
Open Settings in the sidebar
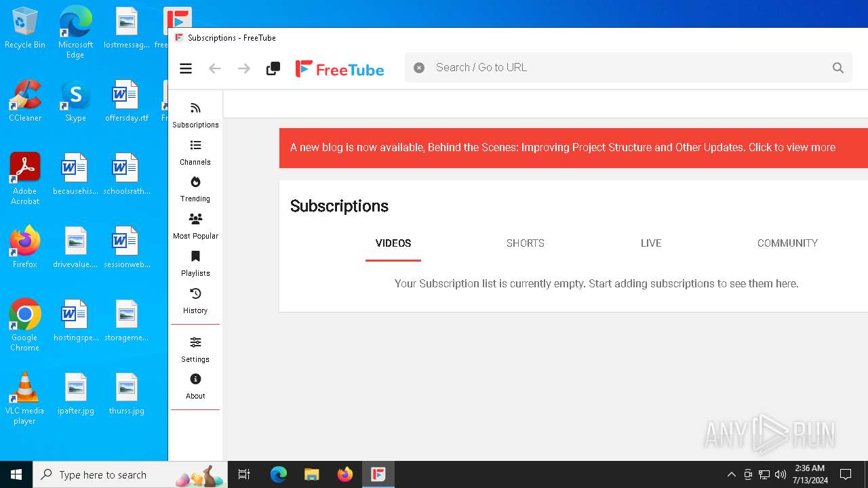pyautogui.click(x=195, y=350)
